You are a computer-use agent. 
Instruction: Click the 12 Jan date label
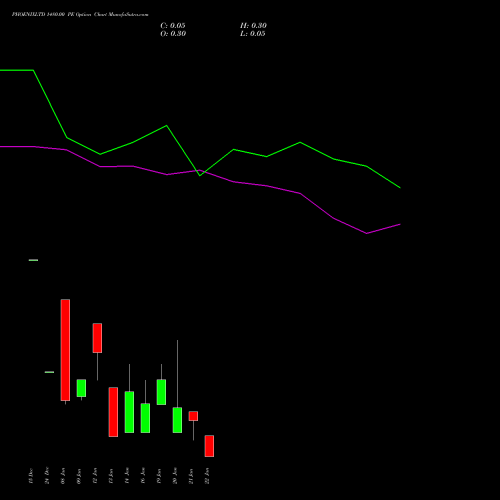click(x=95, y=476)
